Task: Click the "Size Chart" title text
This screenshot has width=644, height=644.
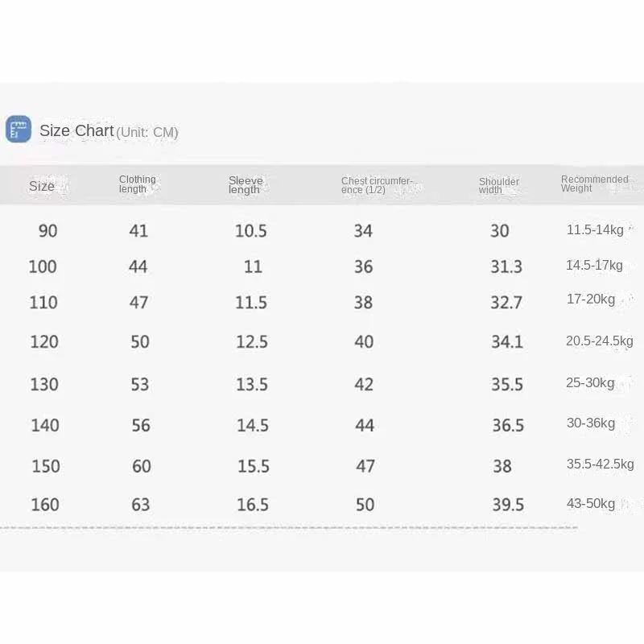Action: click(x=76, y=131)
